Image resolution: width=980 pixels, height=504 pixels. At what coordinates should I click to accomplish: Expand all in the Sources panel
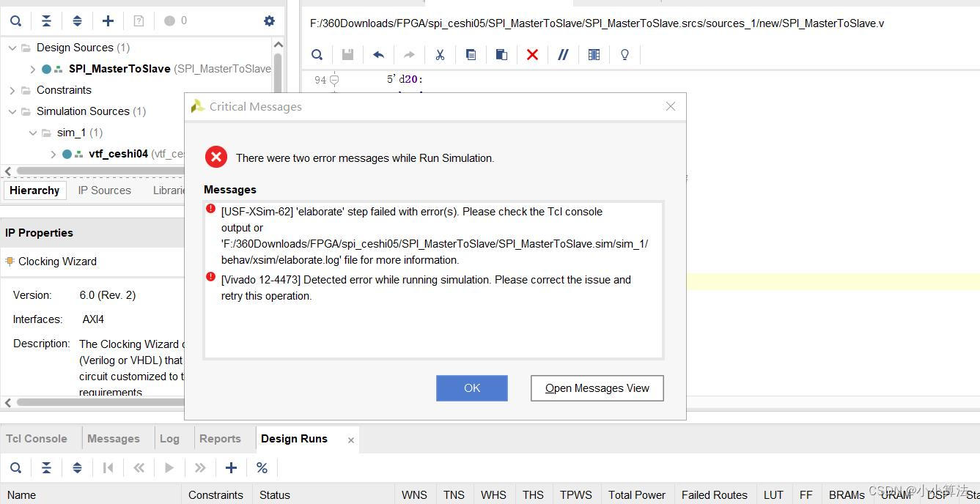pos(77,21)
